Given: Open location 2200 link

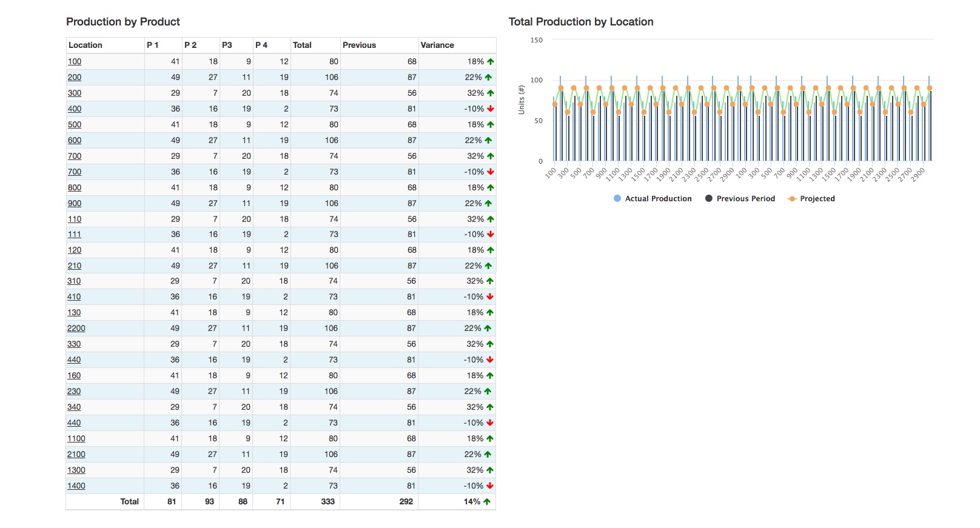Looking at the screenshot, I should (x=76, y=328).
